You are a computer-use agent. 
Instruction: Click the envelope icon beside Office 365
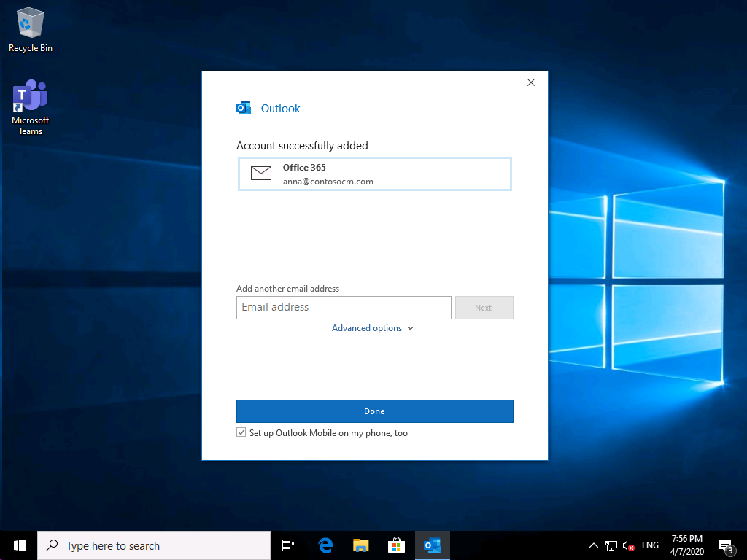tap(261, 174)
